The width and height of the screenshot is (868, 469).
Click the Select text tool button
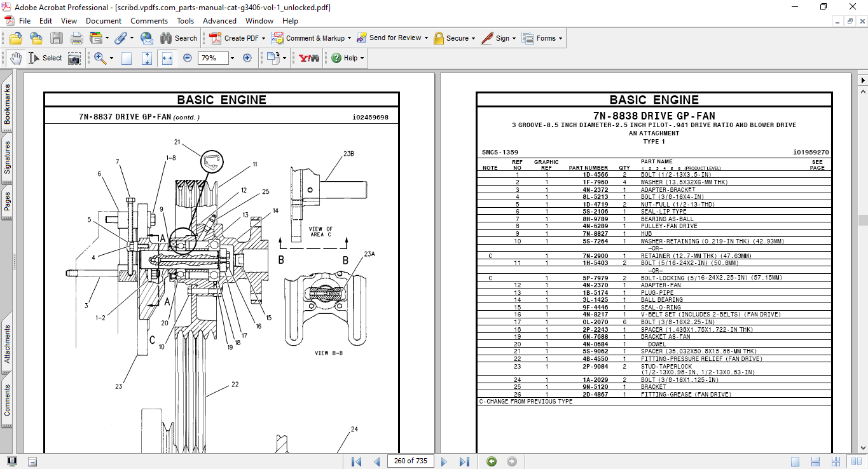46,58
